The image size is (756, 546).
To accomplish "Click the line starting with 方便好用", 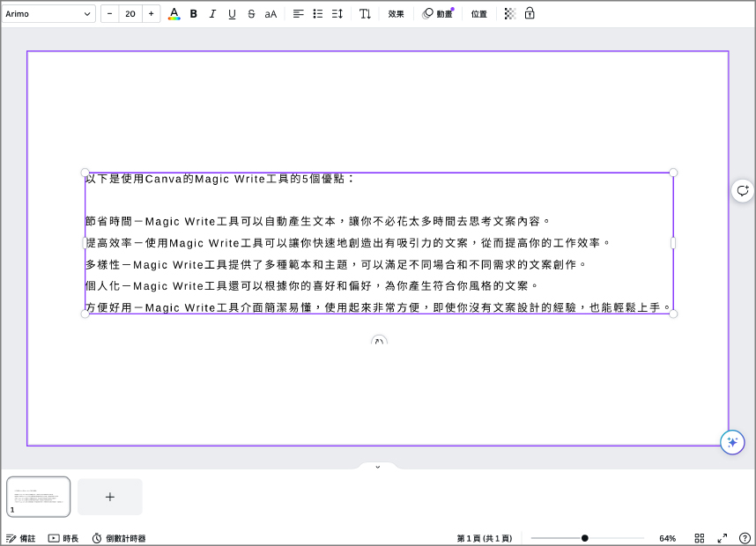I will pos(378,307).
